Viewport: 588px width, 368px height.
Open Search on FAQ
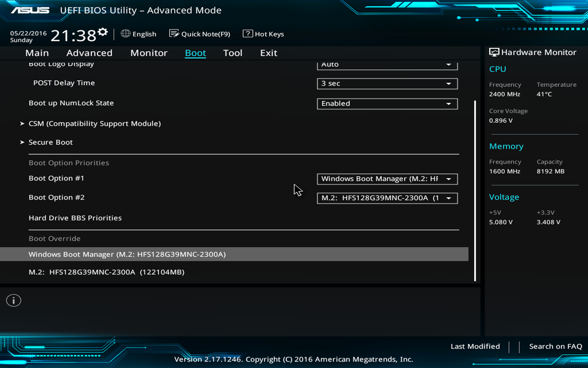(x=555, y=346)
